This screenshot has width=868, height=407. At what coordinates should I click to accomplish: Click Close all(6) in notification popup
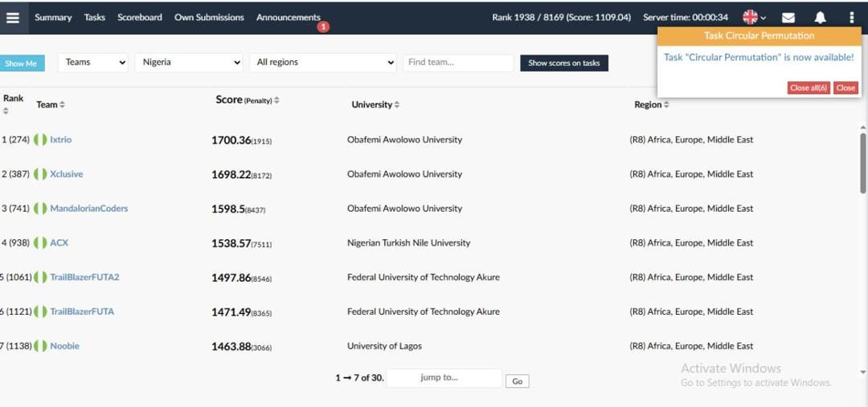point(809,88)
